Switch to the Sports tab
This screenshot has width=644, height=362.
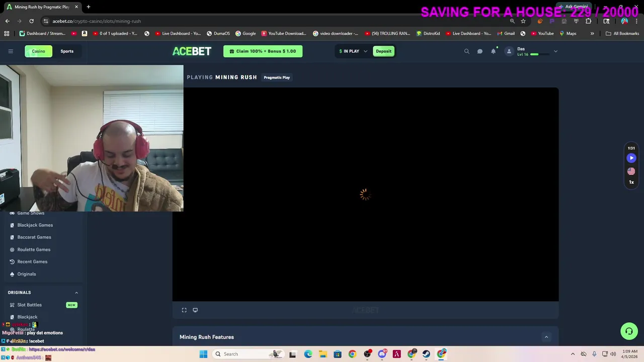(67, 51)
